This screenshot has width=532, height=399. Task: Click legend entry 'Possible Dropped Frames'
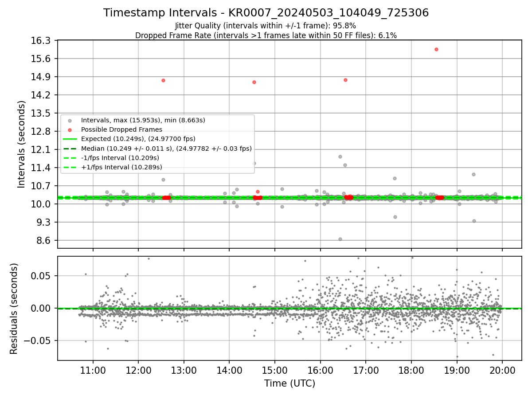pyautogui.click(x=121, y=129)
